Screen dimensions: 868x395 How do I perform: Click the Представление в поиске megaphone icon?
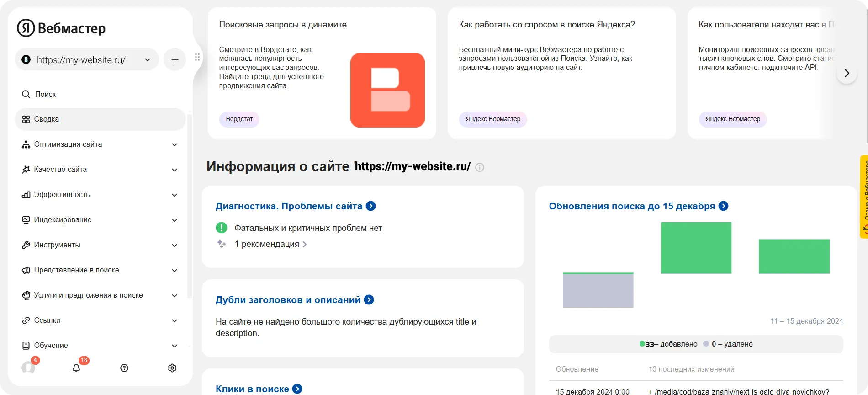pos(26,270)
